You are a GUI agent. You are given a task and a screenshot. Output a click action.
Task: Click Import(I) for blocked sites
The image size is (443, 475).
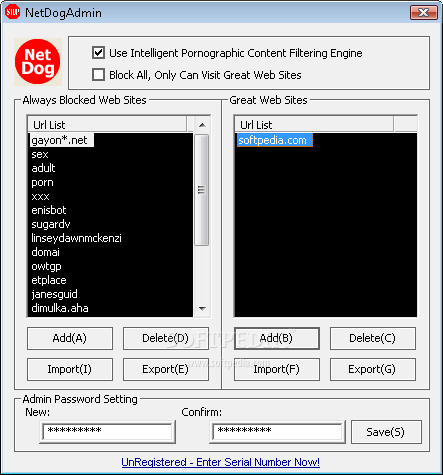pyautogui.click(x=70, y=369)
